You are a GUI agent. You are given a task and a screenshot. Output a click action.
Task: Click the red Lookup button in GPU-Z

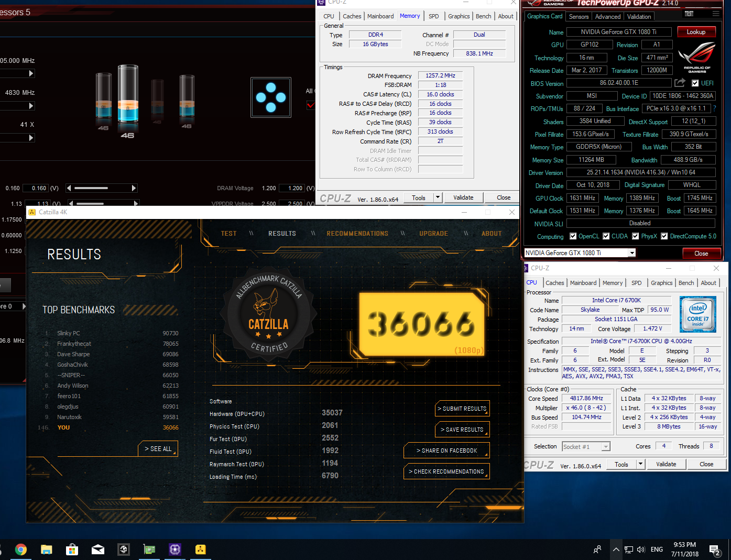696,32
